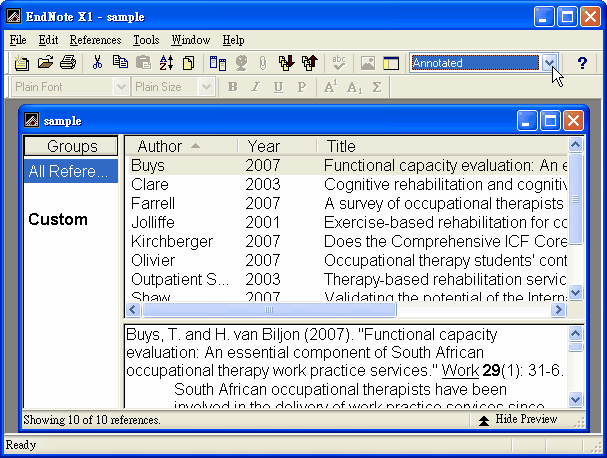Click the Insert Citation icon
This screenshot has width=607, height=458.
(x=218, y=63)
